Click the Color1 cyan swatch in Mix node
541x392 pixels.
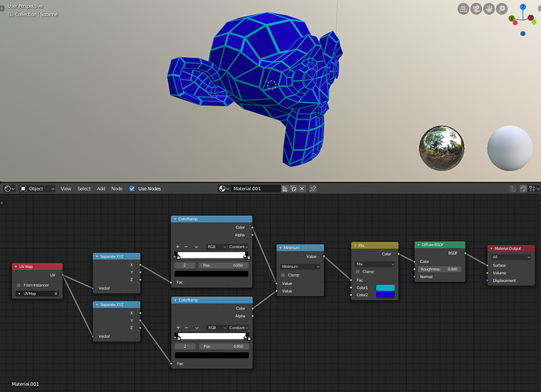385,288
